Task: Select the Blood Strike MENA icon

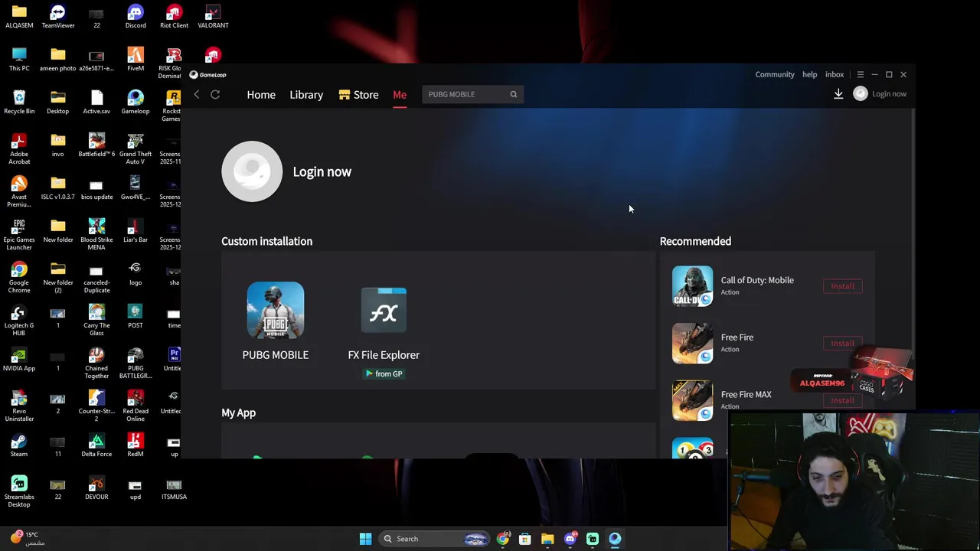Action: tap(96, 234)
